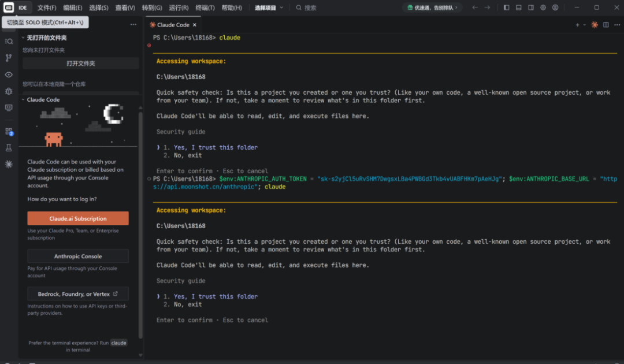Open the 选择项目 project dropdown

pos(269,8)
